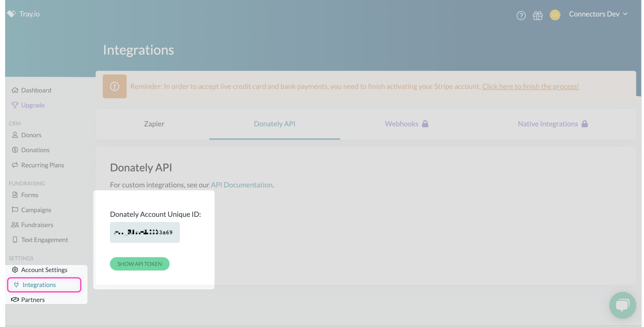This screenshot has height=327, width=644.
Task: Click the Stripe reminder alert icon
Action: pyautogui.click(x=115, y=86)
